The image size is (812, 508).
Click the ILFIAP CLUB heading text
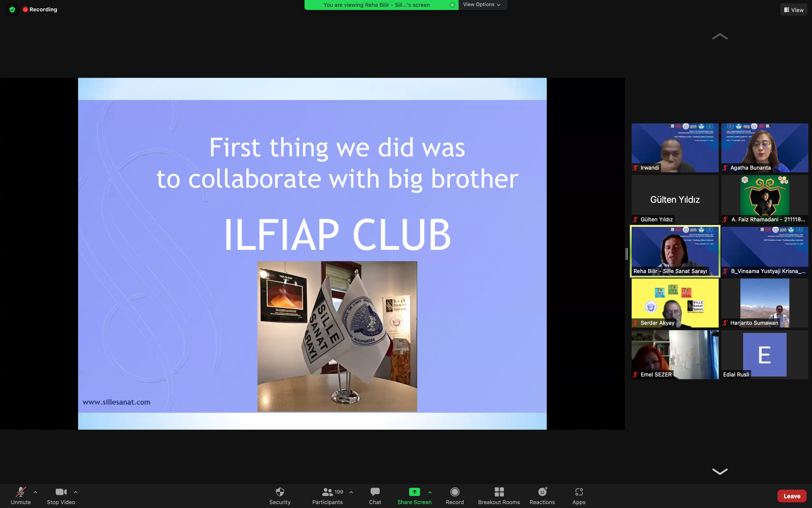[337, 234]
